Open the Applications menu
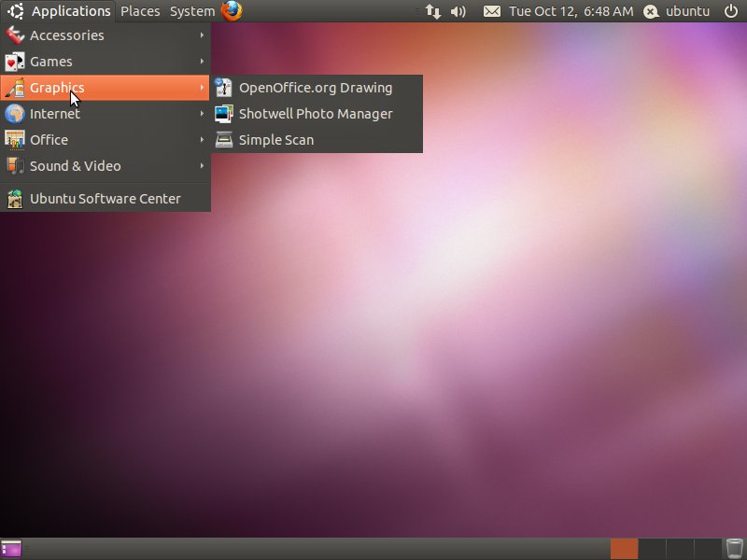Viewport: 747px width, 560px height. [x=58, y=11]
